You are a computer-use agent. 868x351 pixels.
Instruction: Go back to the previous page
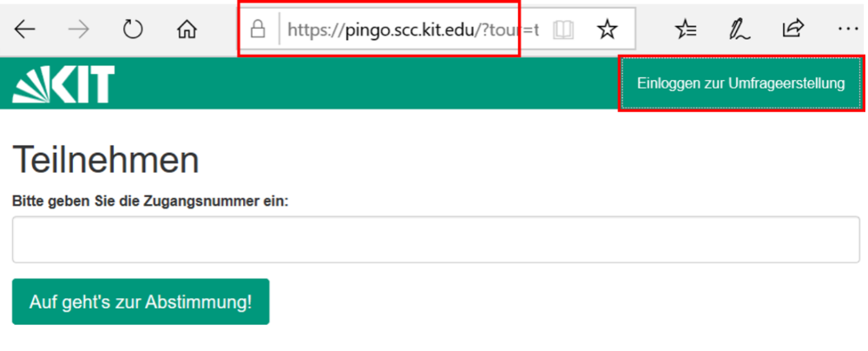pyautogui.click(x=25, y=30)
